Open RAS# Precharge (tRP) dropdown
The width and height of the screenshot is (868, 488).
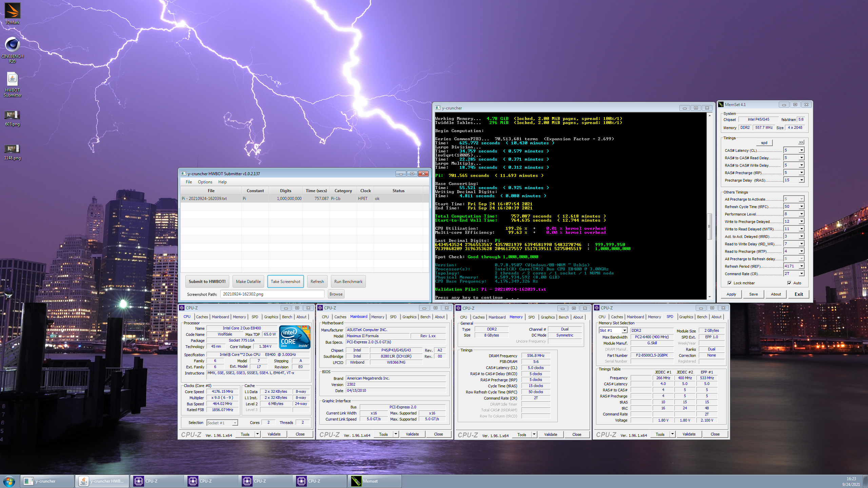[802, 173]
